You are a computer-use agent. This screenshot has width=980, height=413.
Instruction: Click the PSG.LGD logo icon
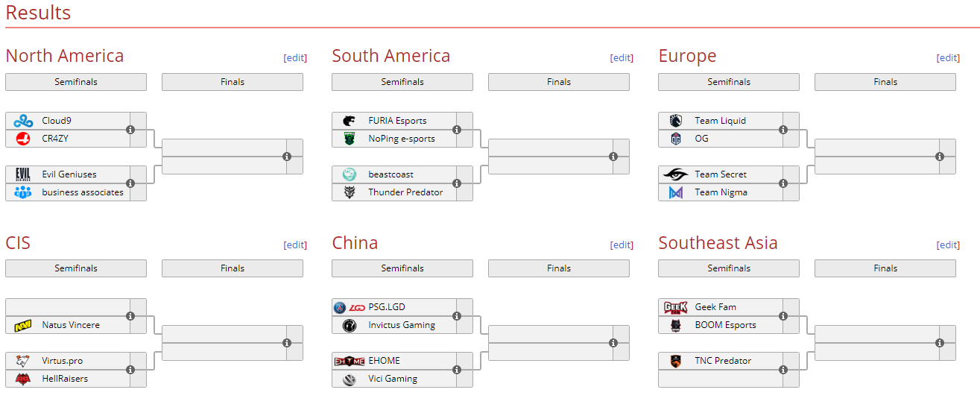coord(350,307)
